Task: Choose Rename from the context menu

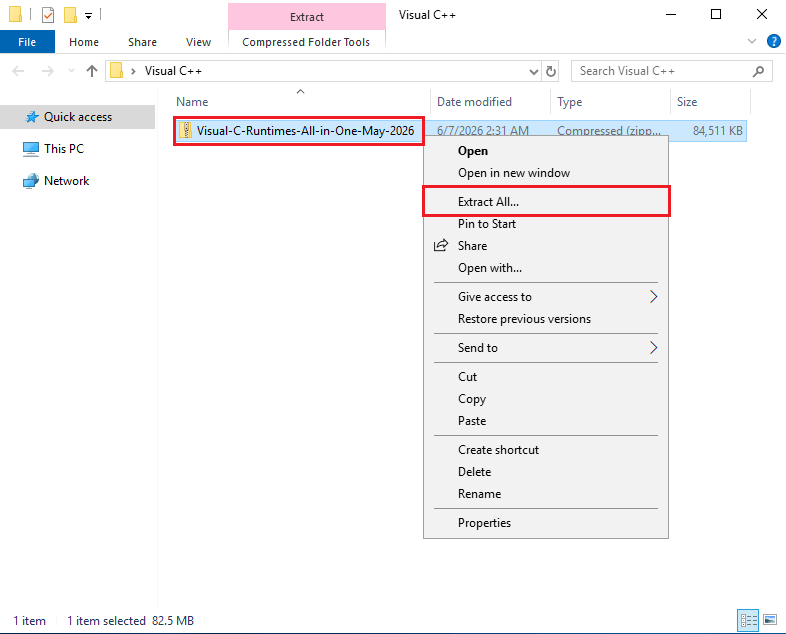Action: pos(546,494)
